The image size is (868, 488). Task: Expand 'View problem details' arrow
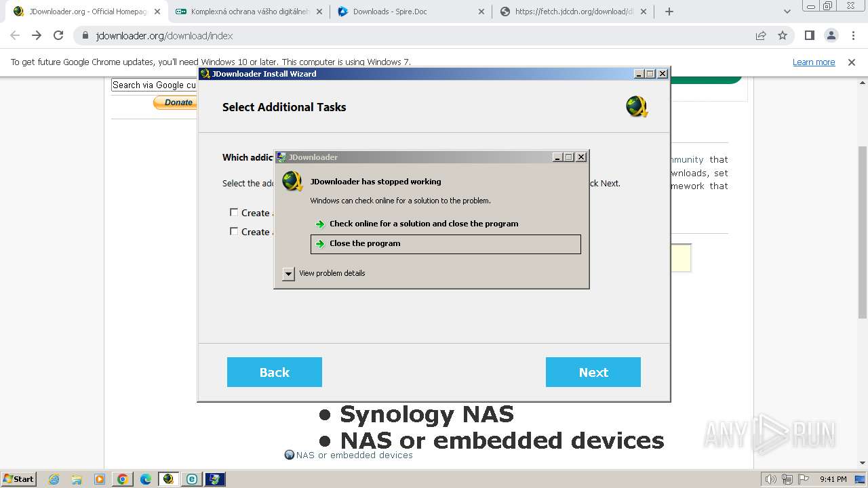(288, 274)
